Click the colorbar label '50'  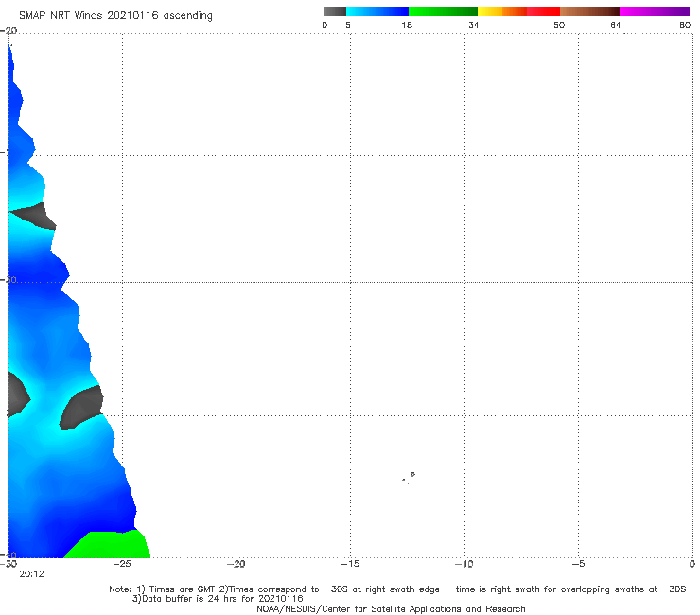point(559,25)
